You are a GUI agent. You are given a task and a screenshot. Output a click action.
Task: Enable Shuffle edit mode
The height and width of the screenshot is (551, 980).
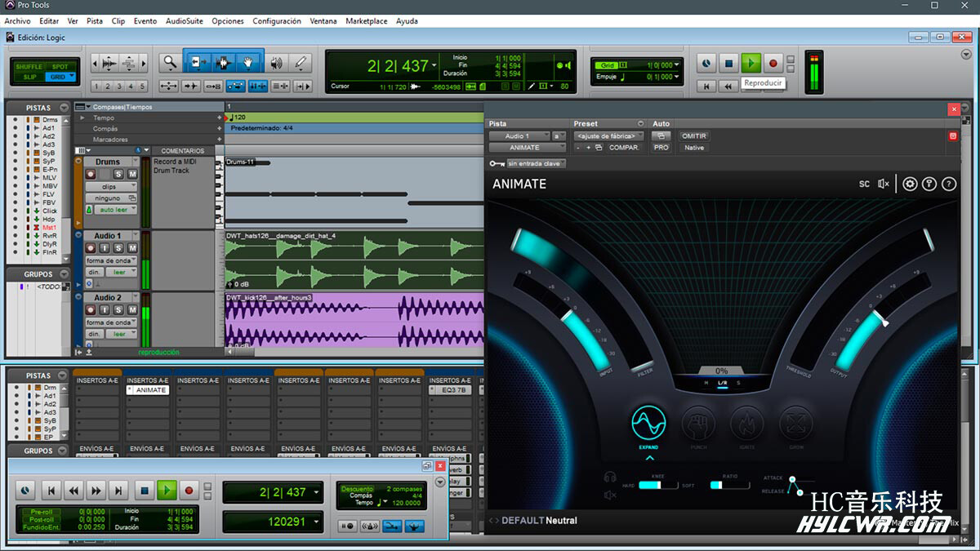pyautogui.click(x=29, y=66)
